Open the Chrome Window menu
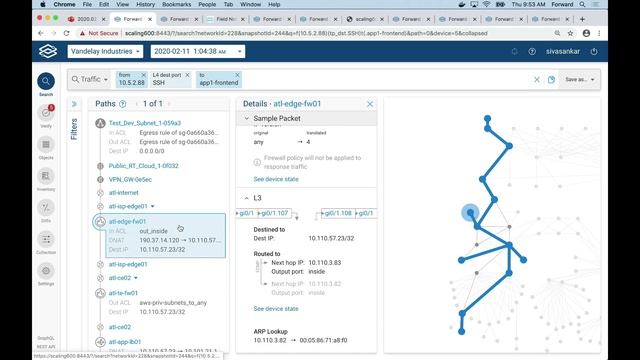 [250, 4]
